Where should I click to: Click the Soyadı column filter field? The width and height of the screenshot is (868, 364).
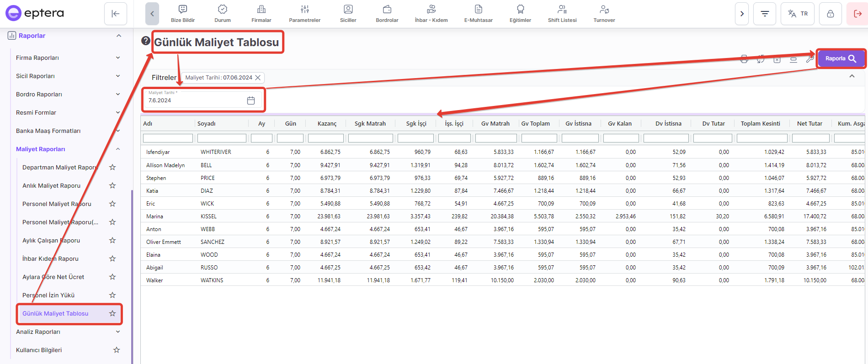tap(222, 138)
